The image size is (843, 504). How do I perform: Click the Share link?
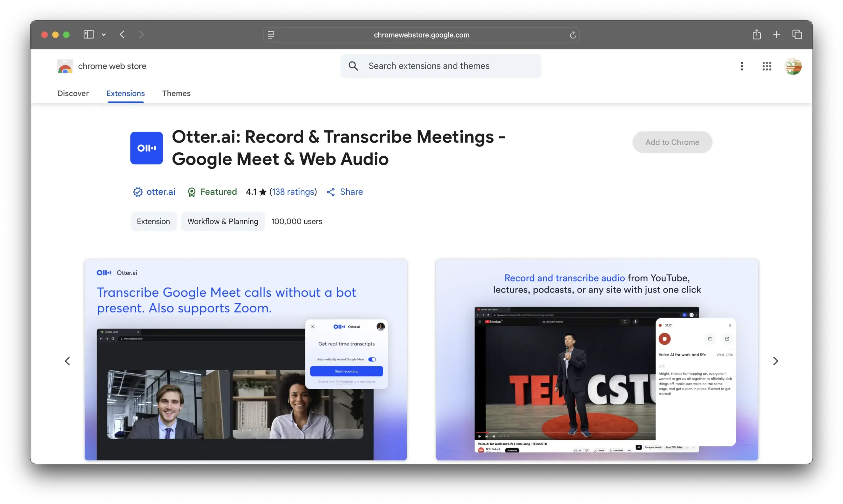pyautogui.click(x=351, y=192)
